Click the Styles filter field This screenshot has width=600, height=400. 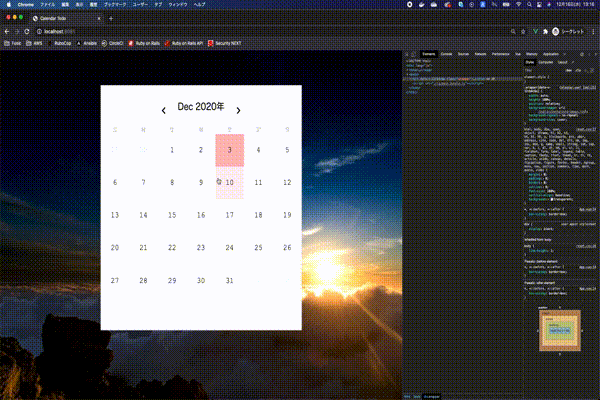[x=543, y=70]
